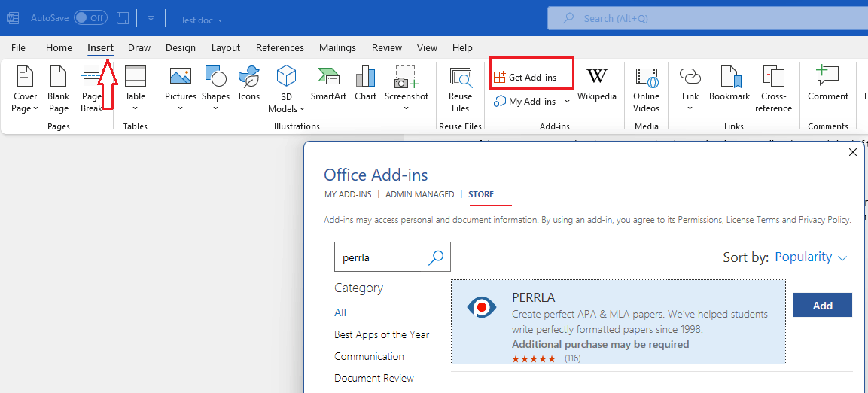Insert a Cross-reference
868x393 pixels.
click(773, 89)
